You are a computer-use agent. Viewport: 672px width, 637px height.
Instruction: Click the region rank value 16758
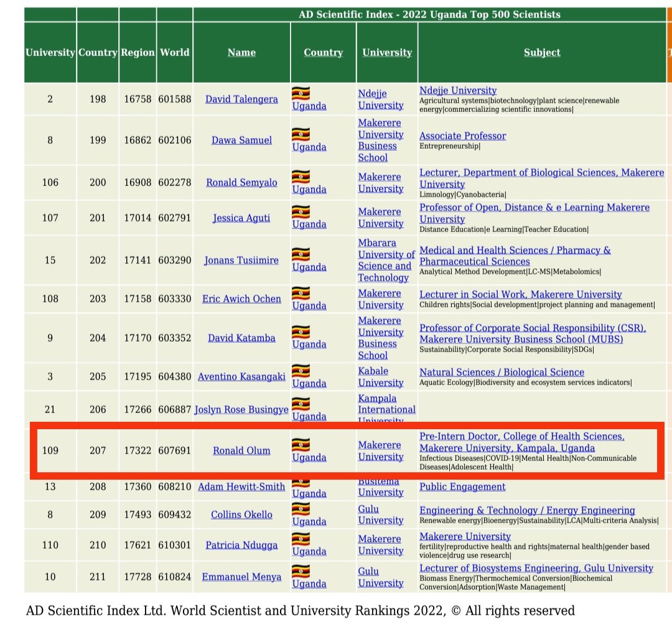(x=138, y=99)
